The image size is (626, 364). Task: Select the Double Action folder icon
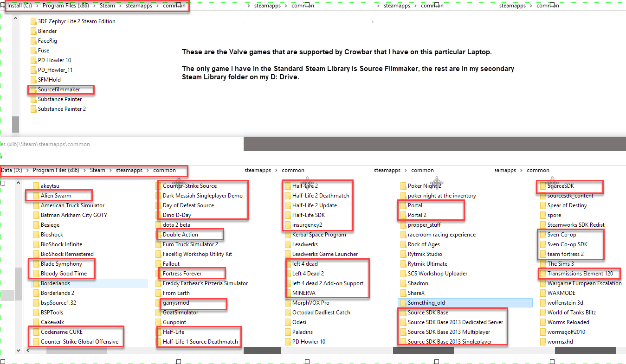pyautogui.click(x=158, y=235)
